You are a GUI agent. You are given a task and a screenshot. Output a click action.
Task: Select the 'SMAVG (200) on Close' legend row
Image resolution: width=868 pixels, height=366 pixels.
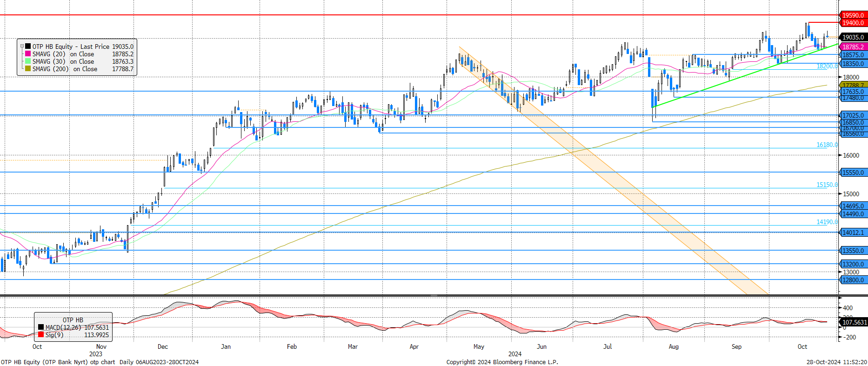(x=79, y=69)
